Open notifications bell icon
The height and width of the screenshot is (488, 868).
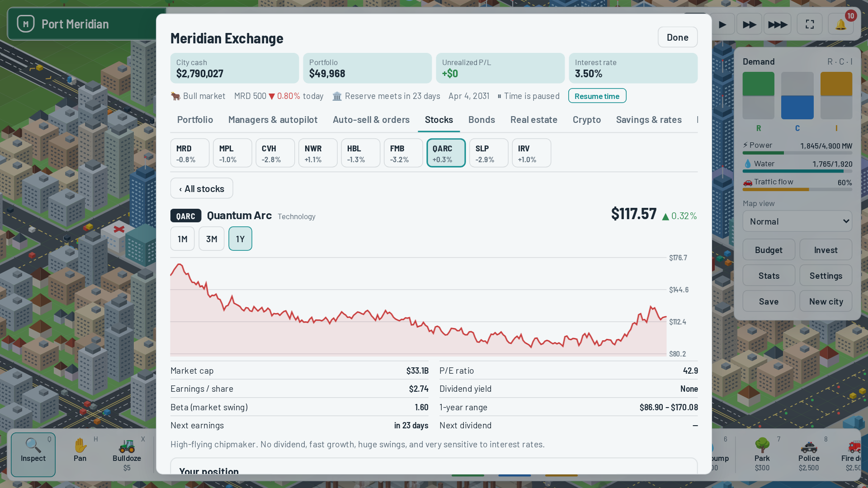pos(841,24)
